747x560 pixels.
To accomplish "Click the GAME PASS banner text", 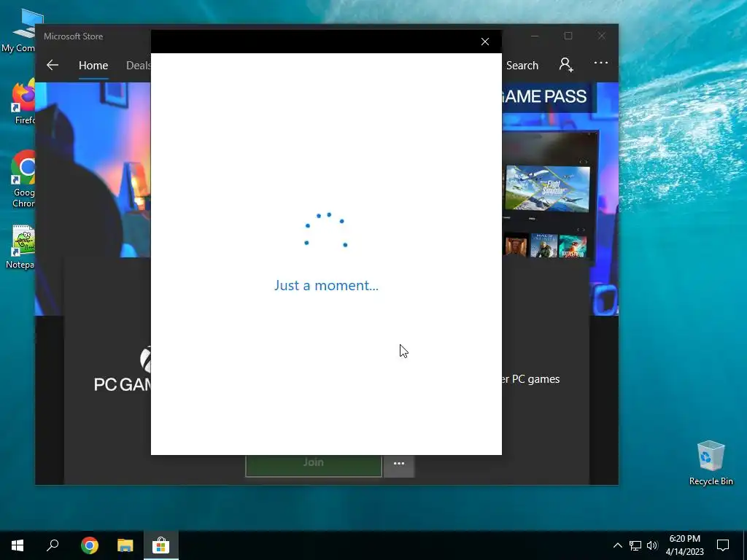I will pos(545,97).
